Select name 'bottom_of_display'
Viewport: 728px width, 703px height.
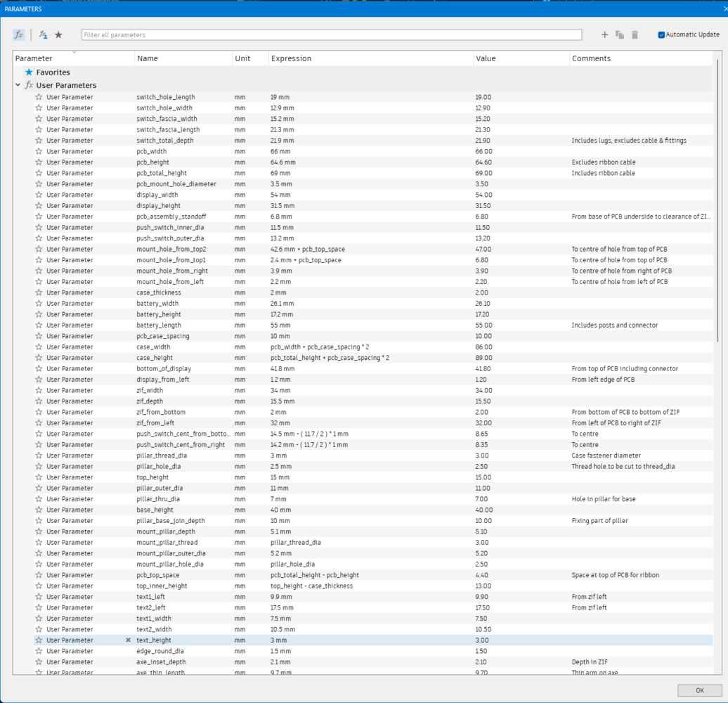[x=164, y=368]
